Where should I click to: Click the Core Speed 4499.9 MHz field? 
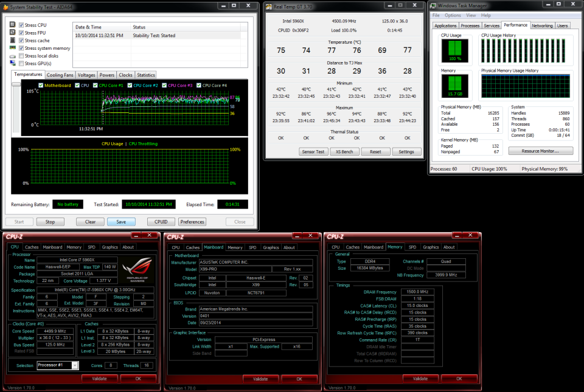(55, 331)
